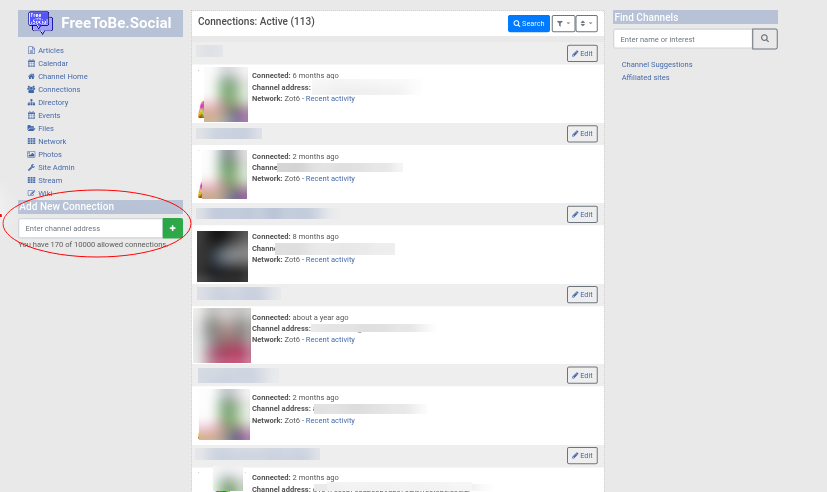The height and width of the screenshot is (492, 827).
Task: Click avatar of about a year ago connection
Action: coord(222,335)
